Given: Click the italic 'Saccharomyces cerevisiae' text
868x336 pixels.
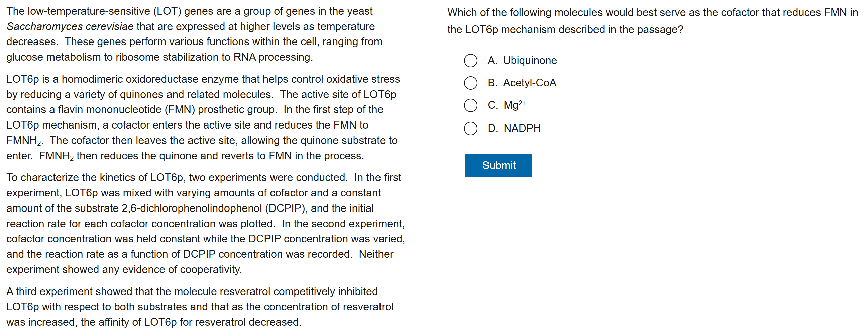Looking at the screenshot, I should click(x=70, y=26).
